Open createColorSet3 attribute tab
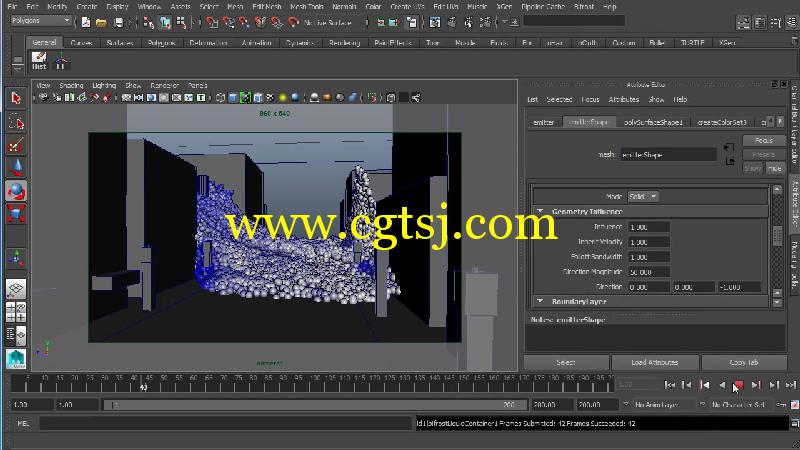This screenshot has height=450, width=800. [721, 122]
